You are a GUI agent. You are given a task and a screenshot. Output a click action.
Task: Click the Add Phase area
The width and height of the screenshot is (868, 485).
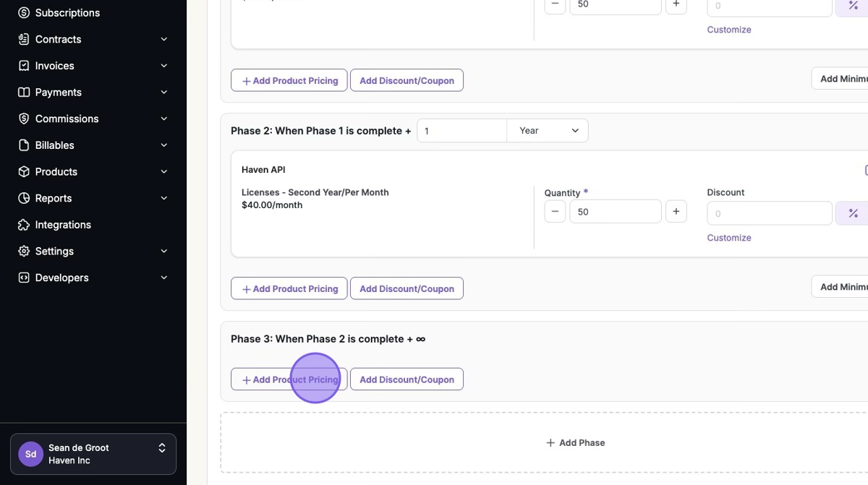[x=575, y=442]
